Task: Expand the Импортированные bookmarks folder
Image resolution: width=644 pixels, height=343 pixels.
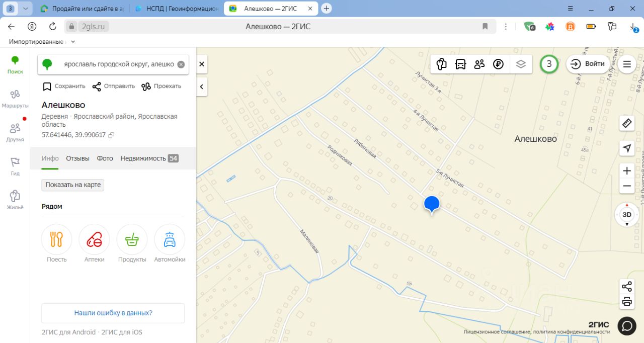Action: click(42, 42)
